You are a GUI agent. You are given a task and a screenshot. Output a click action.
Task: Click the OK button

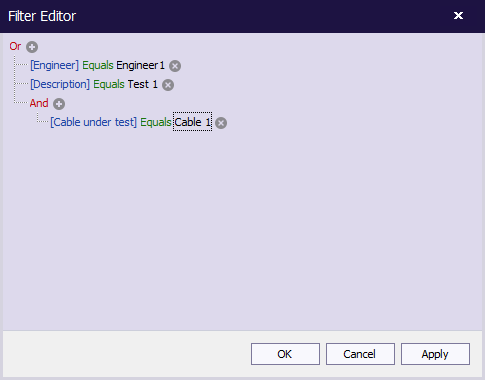coord(285,354)
